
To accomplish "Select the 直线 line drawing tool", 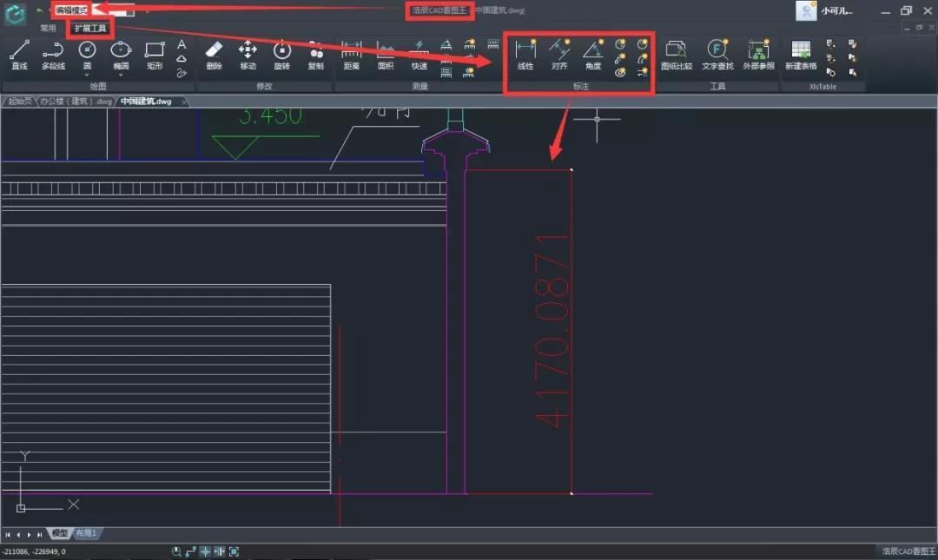I will click(x=17, y=52).
